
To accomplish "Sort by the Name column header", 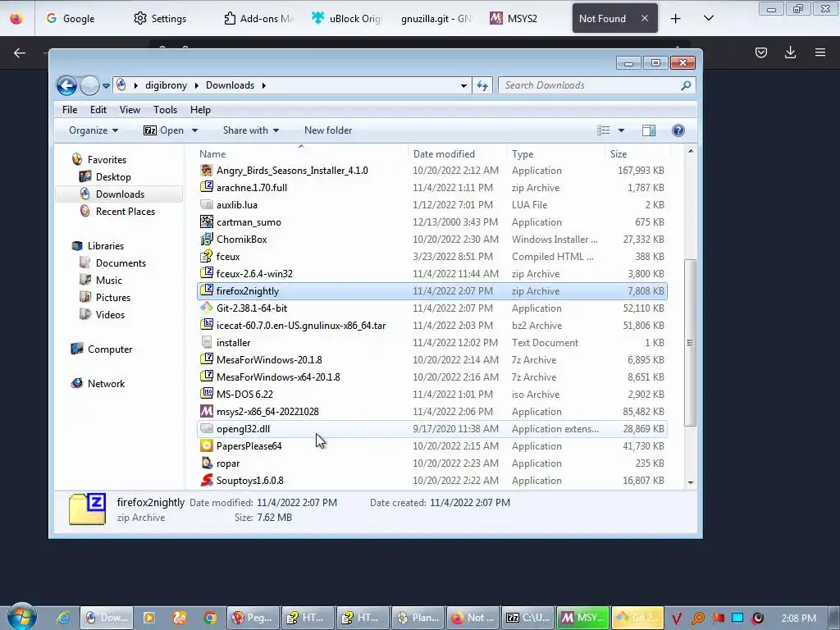I will pos(302,153).
